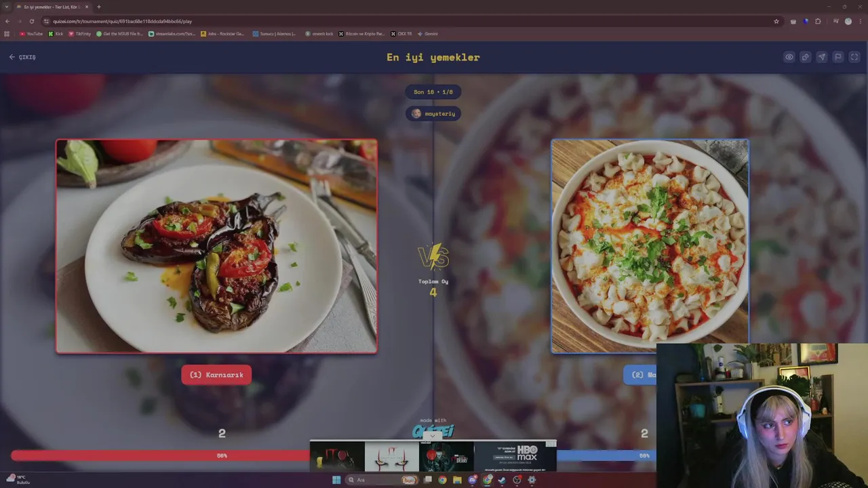868x488 pixels.
Task: Collapse the ad banner with chevron
Action: tap(433, 436)
